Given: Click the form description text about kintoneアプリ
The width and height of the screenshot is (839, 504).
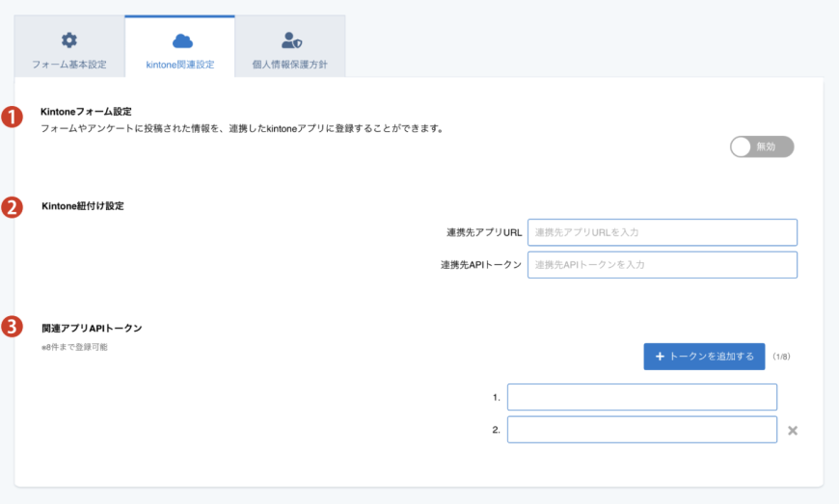Looking at the screenshot, I should pos(242,128).
